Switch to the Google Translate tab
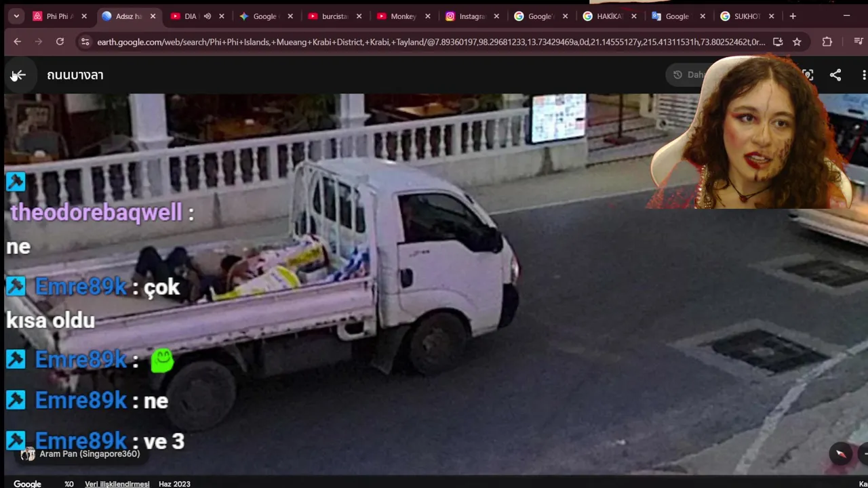The image size is (868, 488). coord(677,16)
